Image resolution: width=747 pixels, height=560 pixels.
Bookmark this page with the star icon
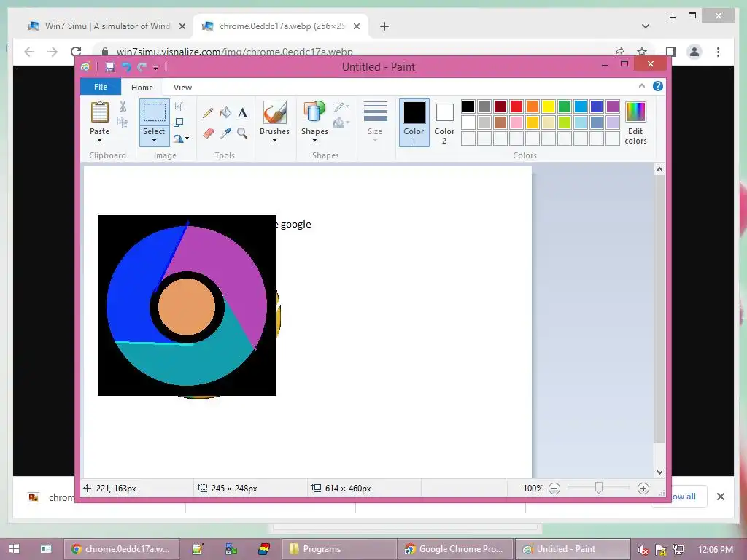642,52
